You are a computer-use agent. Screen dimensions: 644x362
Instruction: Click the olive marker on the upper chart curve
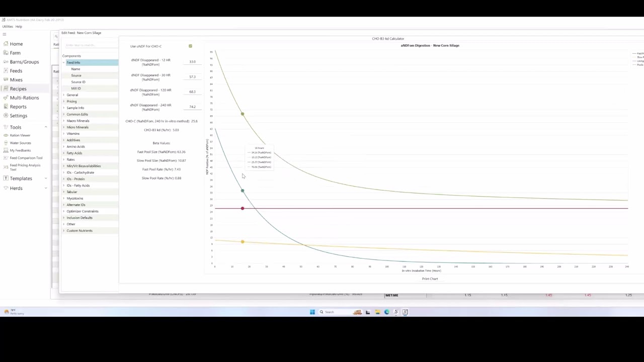243,114
